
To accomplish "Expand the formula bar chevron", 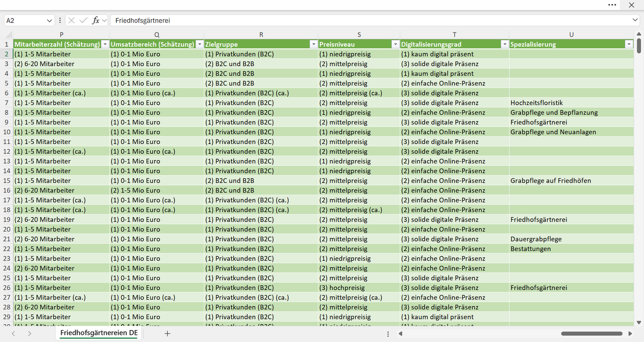I will [x=635, y=21].
